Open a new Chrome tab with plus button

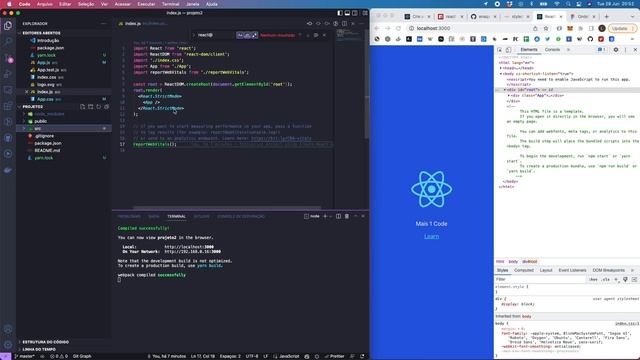pos(607,16)
